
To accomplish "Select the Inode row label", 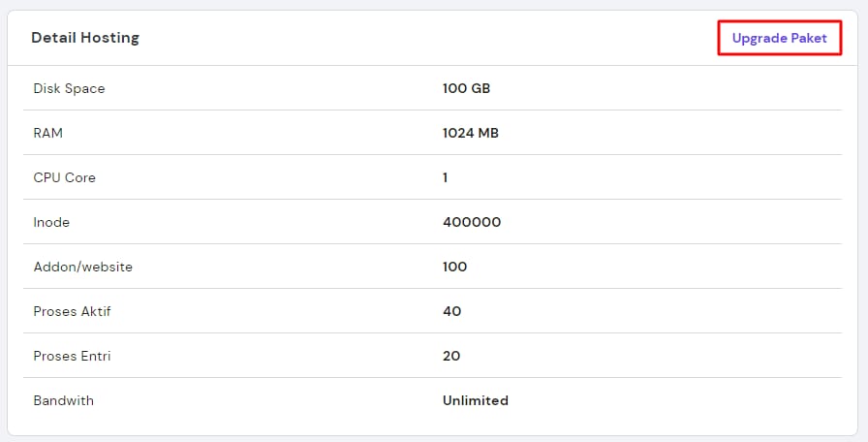I will (51, 222).
